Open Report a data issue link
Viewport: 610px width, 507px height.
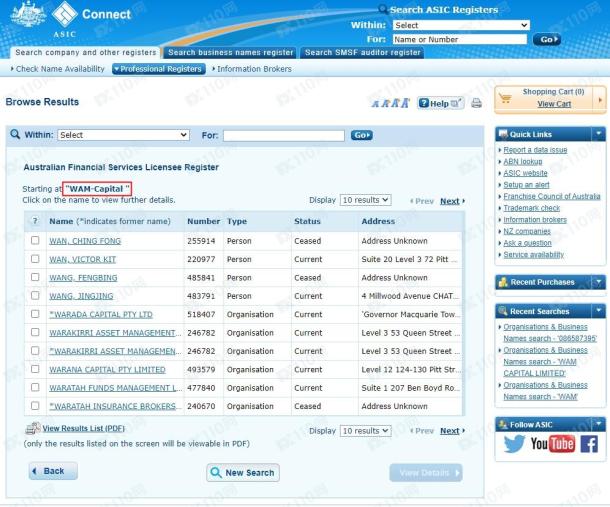pyautogui.click(x=535, y=150)
